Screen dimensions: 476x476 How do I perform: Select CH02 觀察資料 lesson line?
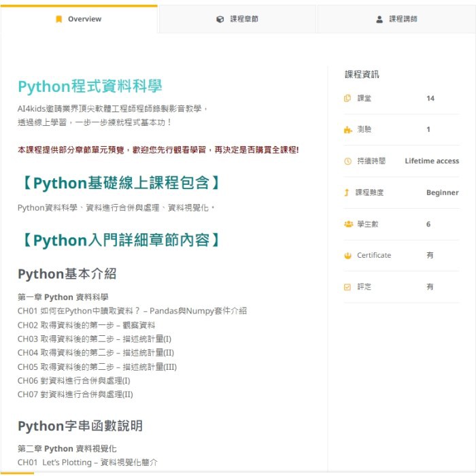[86, 325]
